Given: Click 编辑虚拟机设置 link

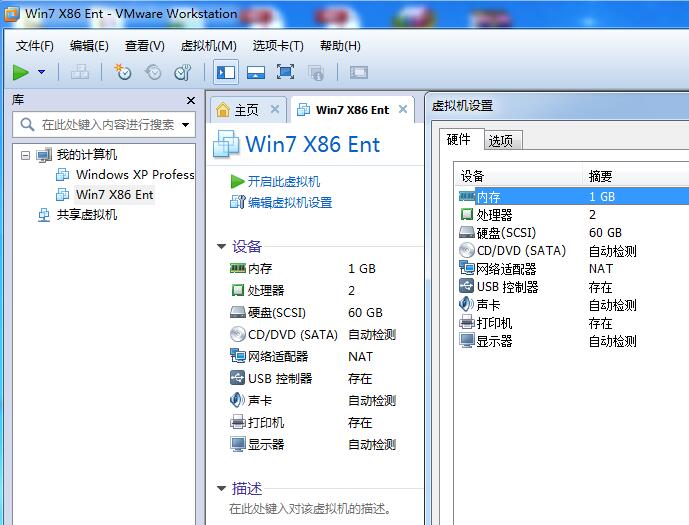Looking at the screenshot, I should point(289,202).
